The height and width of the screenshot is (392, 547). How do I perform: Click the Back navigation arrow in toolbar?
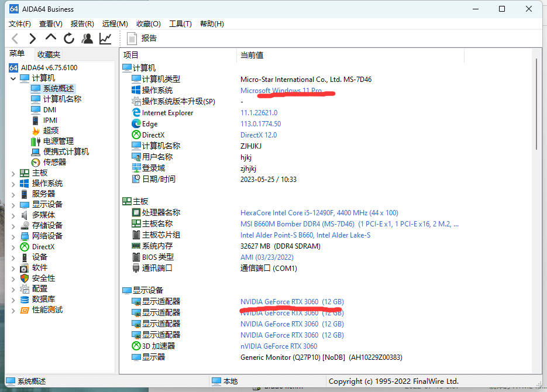coord(15,39)
